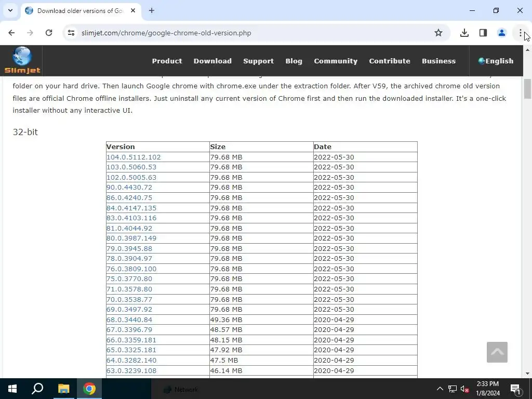
Task: Select the 76.0.3809.100 version link
Action: [131, 269]
